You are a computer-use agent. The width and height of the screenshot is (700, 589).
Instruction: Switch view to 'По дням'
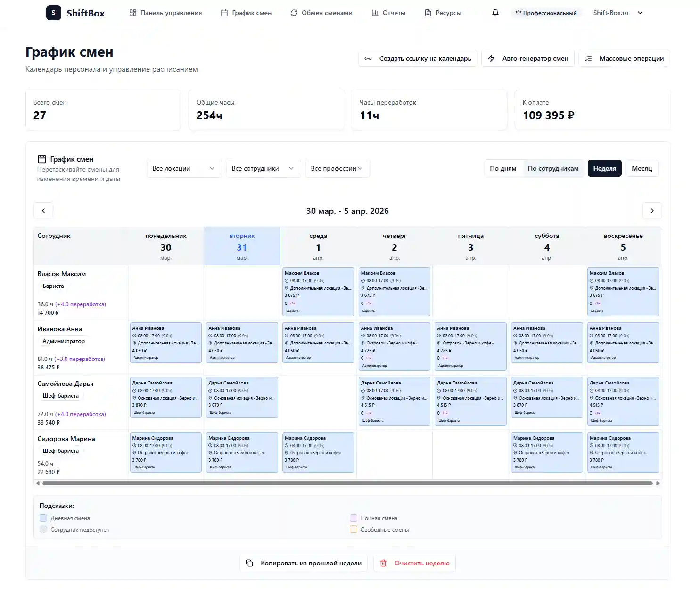[x=503, y=168]
